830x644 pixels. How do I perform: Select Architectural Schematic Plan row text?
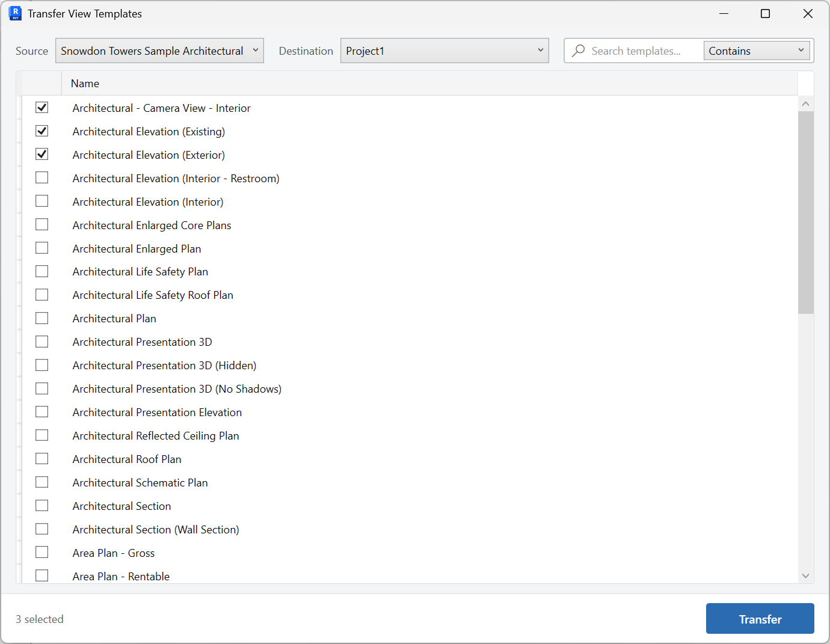pos(140,483)
